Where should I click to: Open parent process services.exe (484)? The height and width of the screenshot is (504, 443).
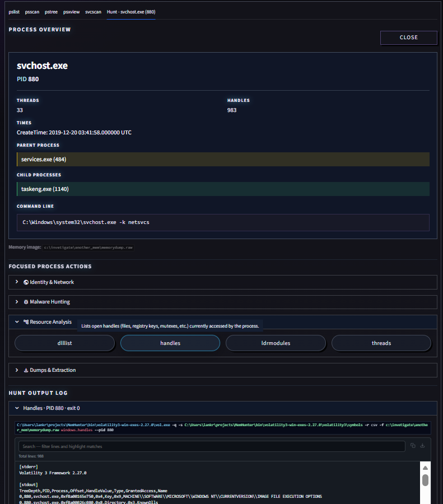[x=223, y=160]
